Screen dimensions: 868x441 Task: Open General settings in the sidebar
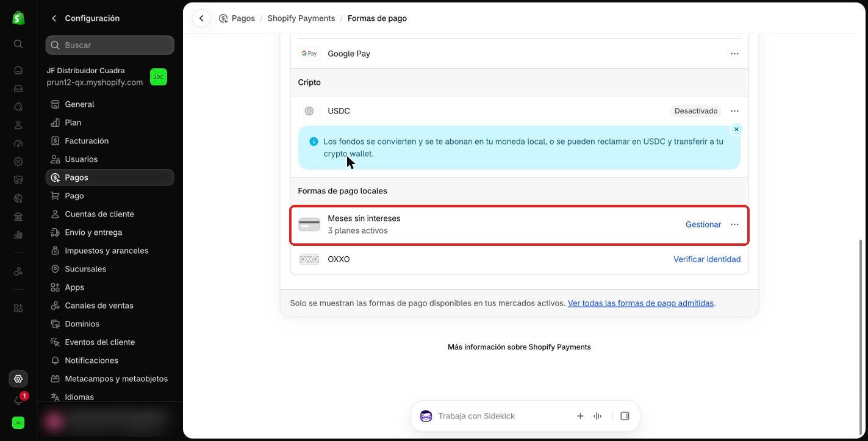pos(110,104)
